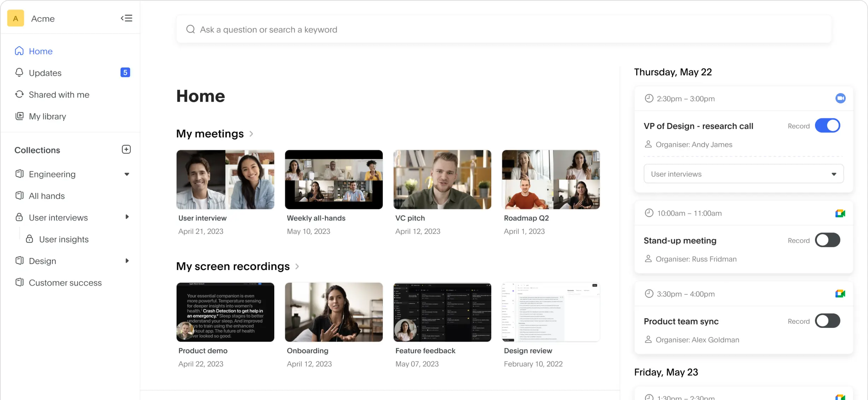This screenshot has height=400, width=868.
Task: Collapse the Engineering collection arrow
Action: point(127,174)
